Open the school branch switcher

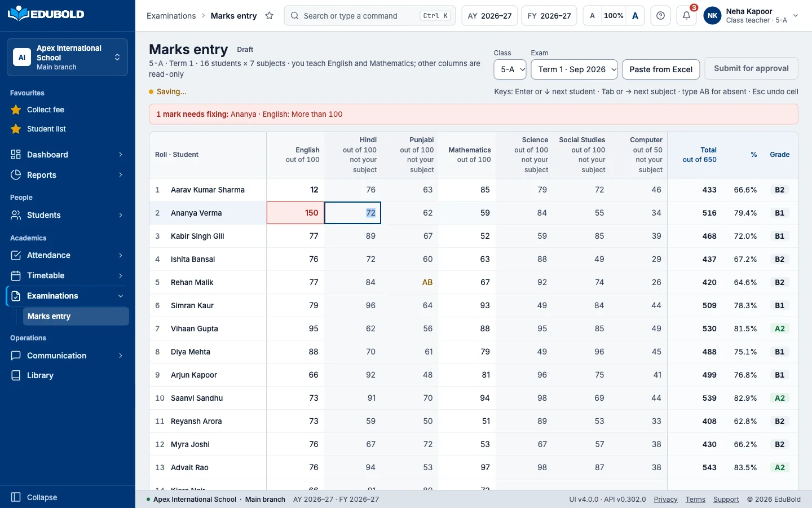[68, 57]
